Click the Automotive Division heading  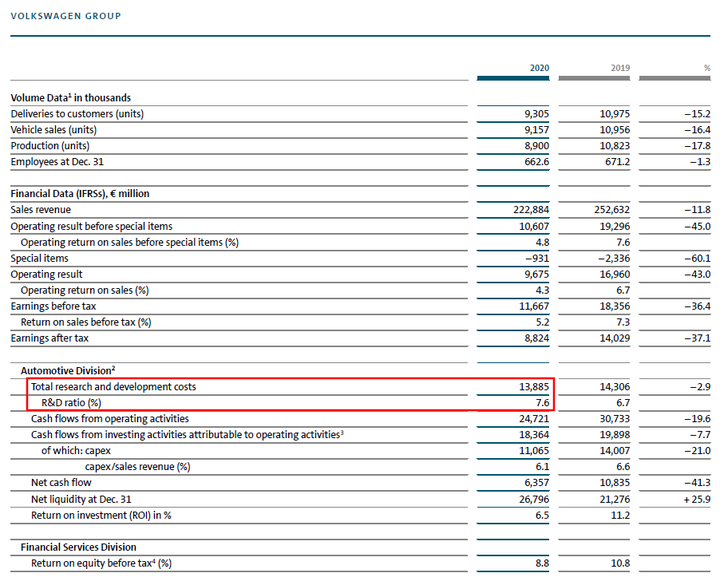coord(68,371)
